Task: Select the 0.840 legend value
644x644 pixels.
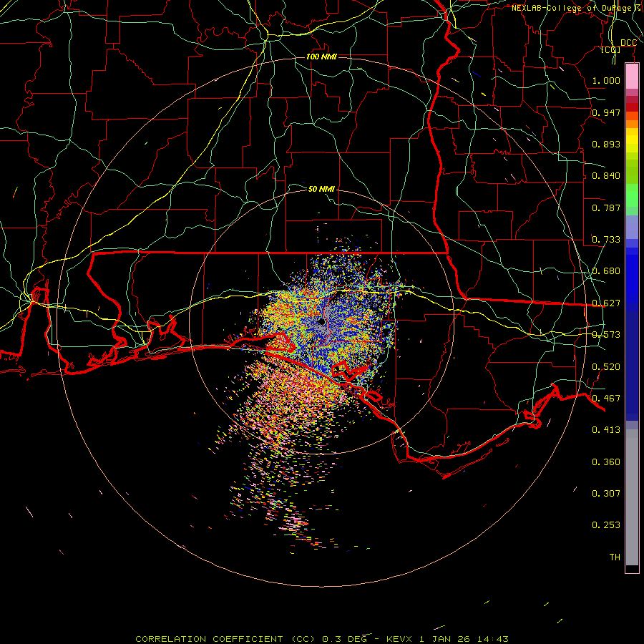Action: pos(606,176)
